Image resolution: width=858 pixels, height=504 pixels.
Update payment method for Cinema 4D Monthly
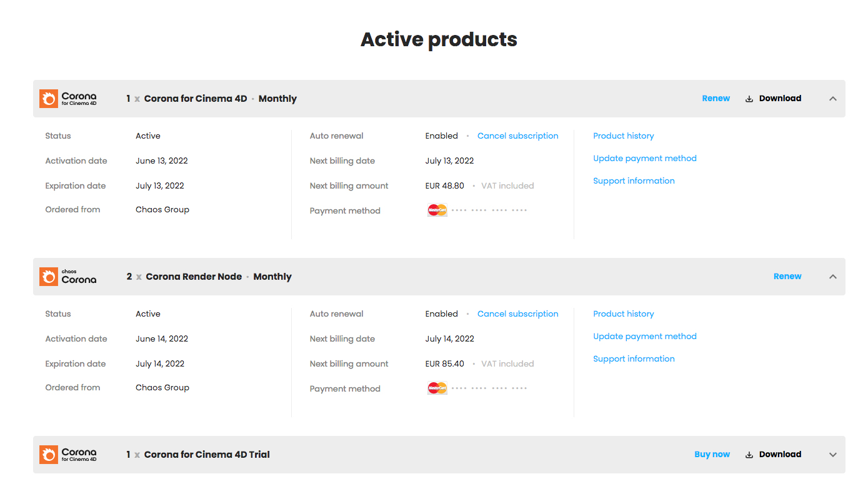(645, 158)
